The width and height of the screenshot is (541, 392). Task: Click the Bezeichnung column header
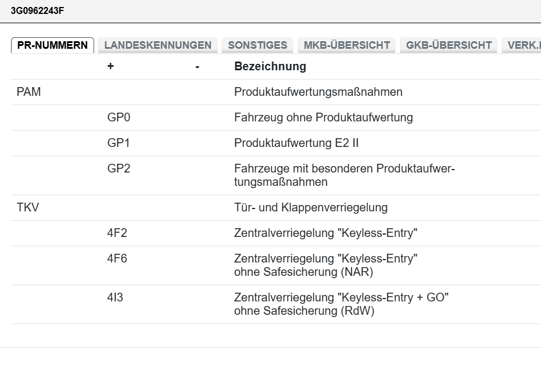270,66
